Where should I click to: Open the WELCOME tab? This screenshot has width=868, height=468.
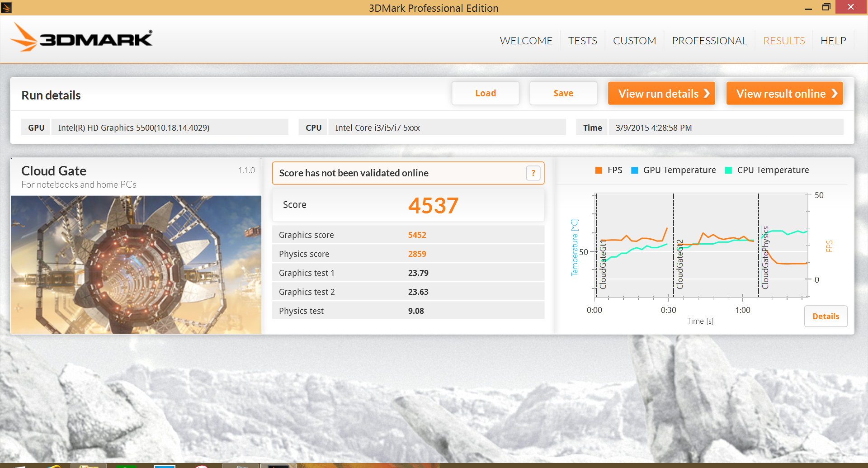526,41
